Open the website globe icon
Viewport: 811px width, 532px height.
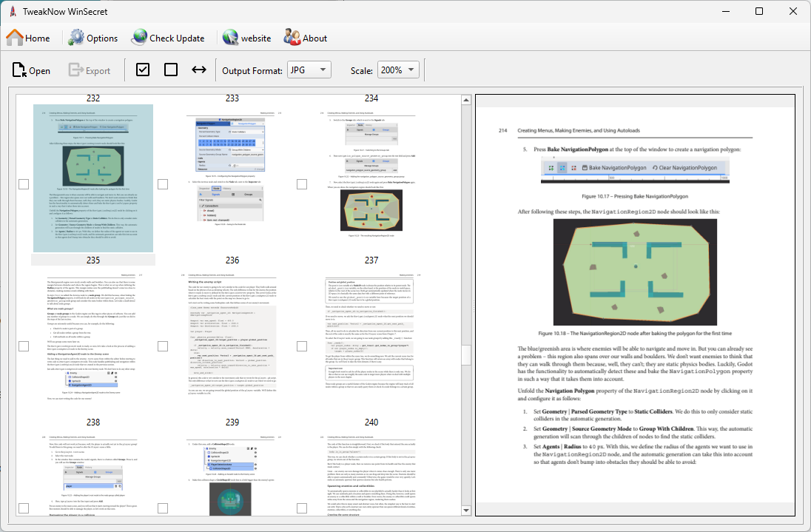[x=230, y=38]
